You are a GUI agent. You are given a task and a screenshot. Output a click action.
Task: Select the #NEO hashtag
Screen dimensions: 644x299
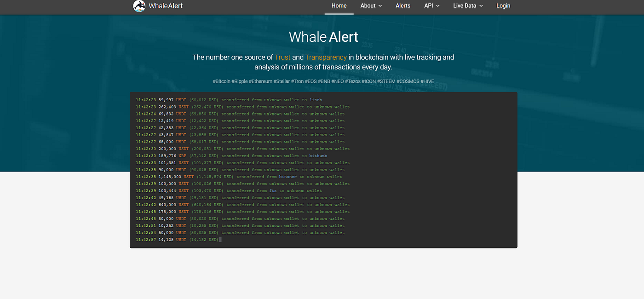337,81
